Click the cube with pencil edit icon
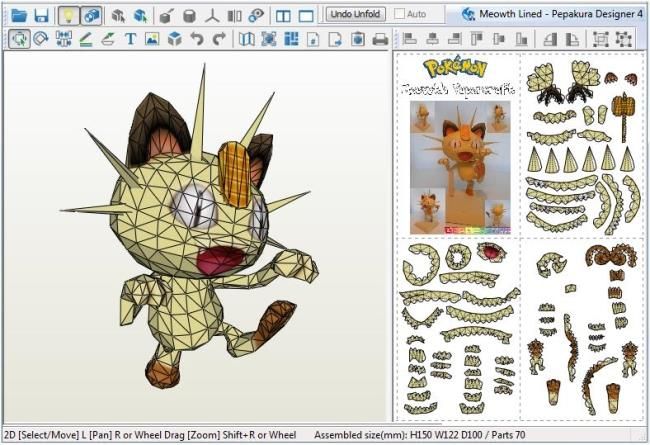The image size is (650, 445). pos(167,16)
